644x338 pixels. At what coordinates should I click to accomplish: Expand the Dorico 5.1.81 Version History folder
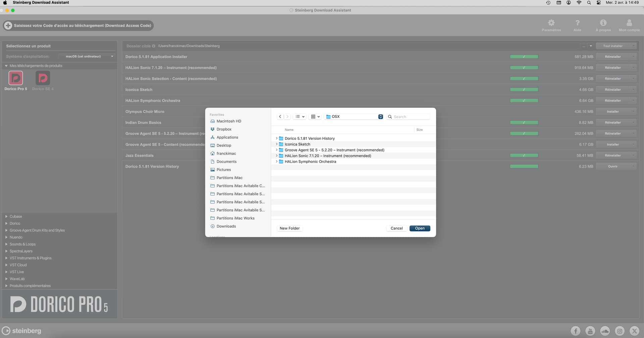point(276,138)
